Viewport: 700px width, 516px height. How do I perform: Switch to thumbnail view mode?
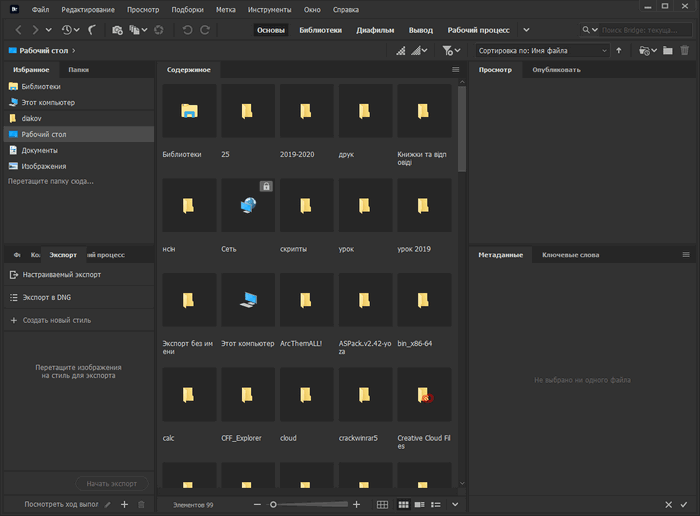point(403,505)
